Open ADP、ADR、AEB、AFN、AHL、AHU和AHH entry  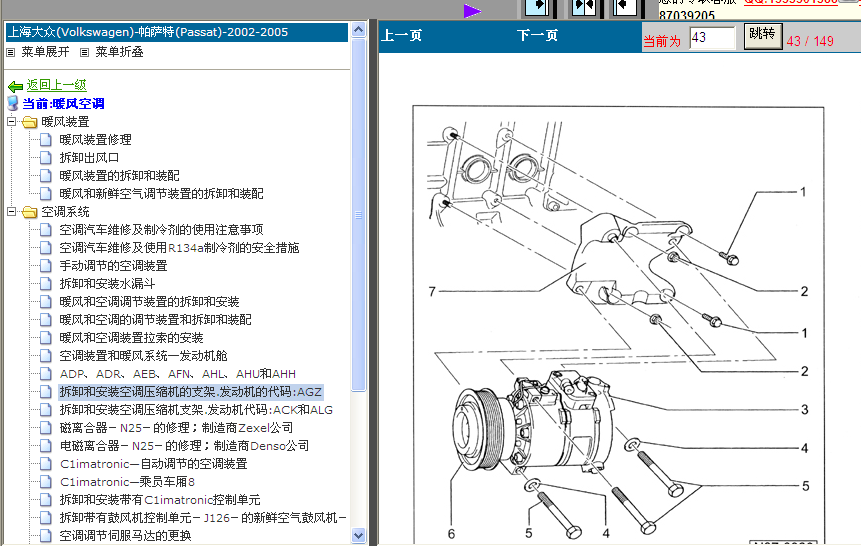pyautogui.click(x=178, y=374)
